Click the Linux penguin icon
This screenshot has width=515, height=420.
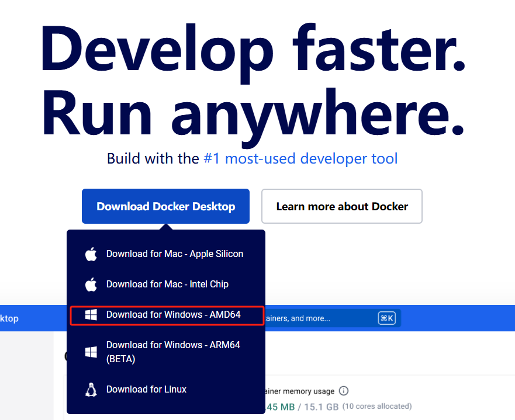91,390
